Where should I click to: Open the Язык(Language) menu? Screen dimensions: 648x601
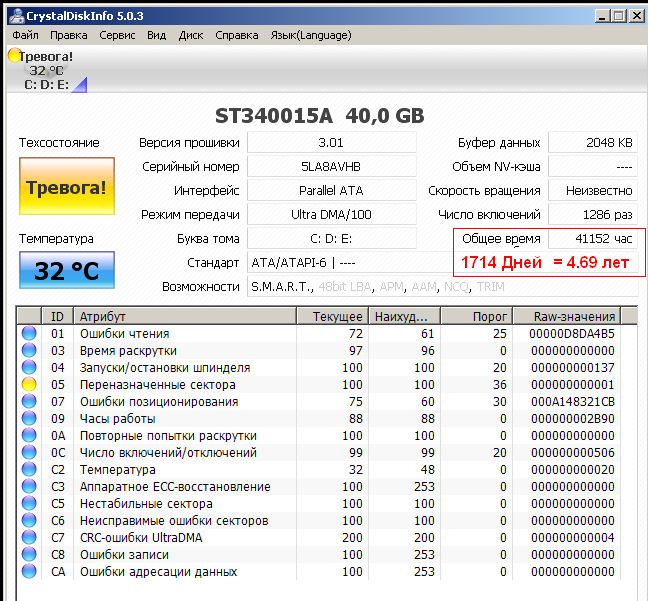[311, 35]
